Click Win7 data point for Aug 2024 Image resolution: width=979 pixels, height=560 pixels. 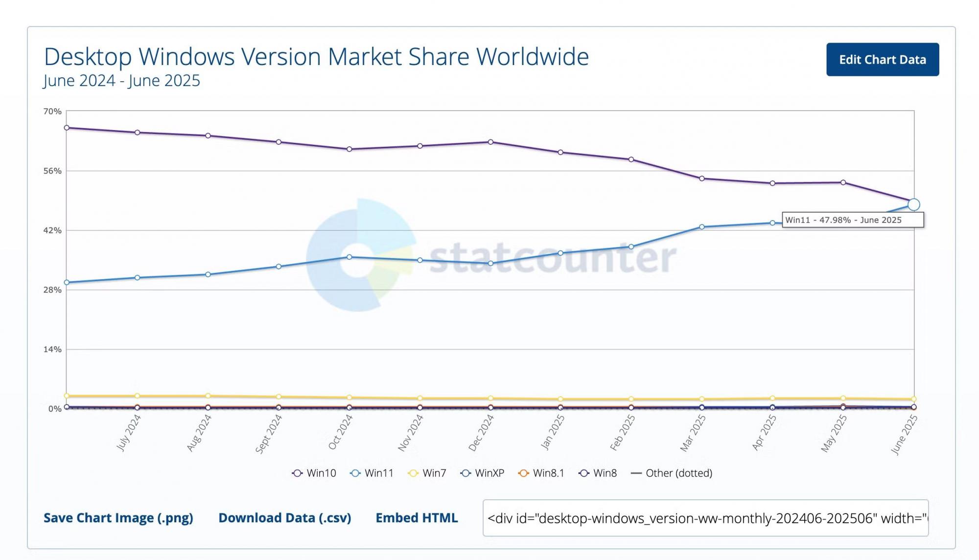pos(208,396)
